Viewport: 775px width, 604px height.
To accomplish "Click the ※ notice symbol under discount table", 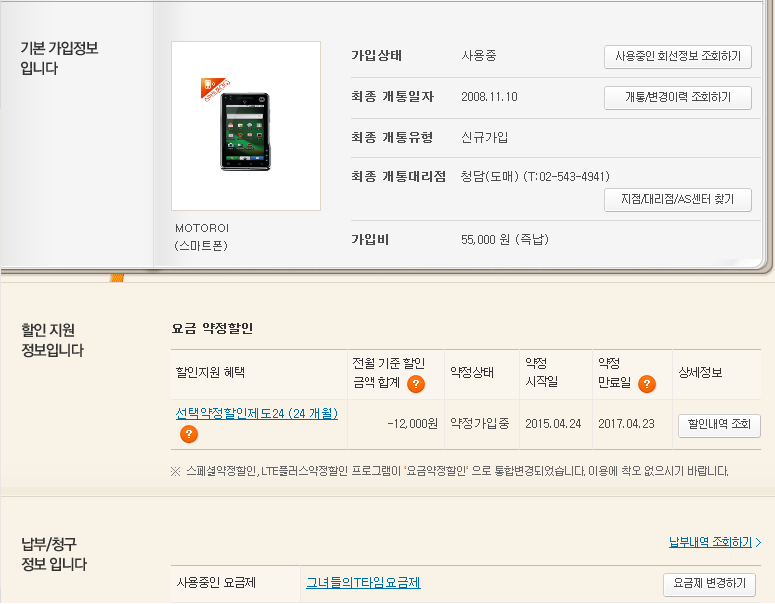I will pos(175,470).
